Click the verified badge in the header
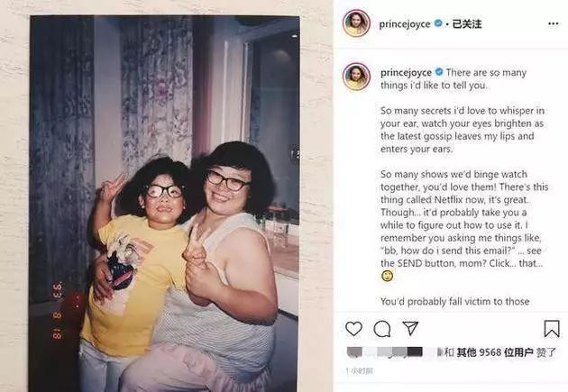 point(438,23)
